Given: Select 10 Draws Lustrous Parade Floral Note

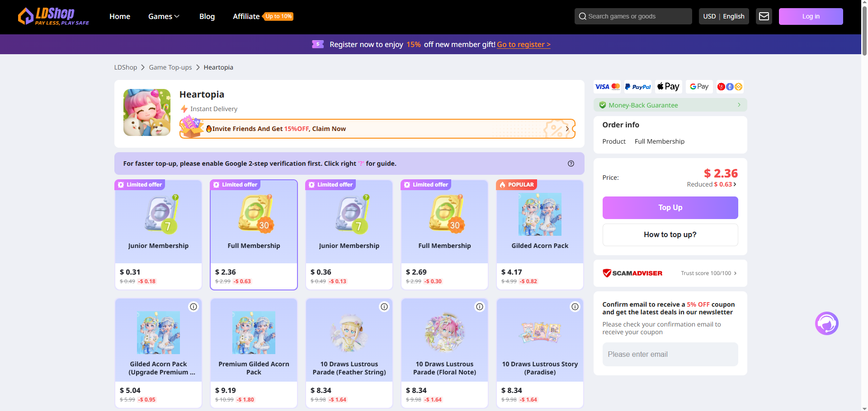Looking at the screenshot, I should pos(444,353).
